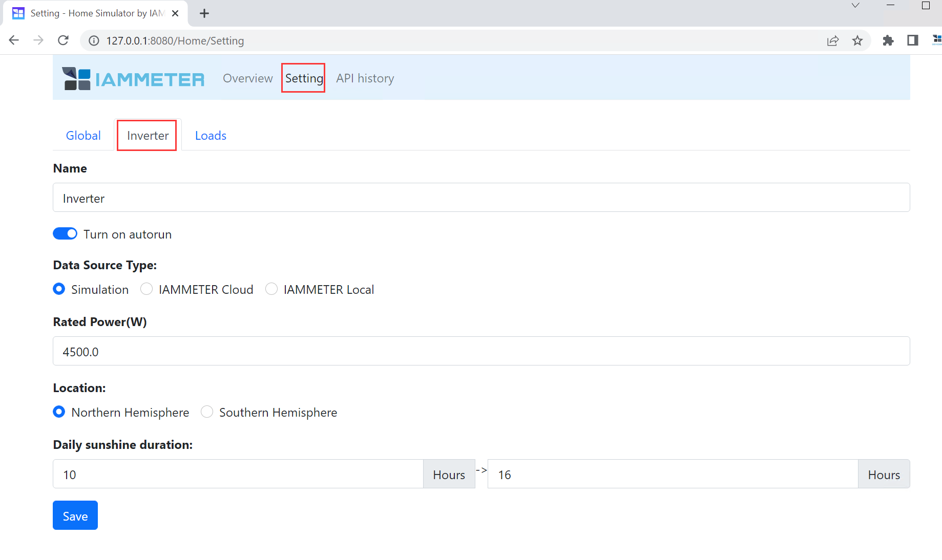Switch to the Global tab

click(x=83, y=136)
